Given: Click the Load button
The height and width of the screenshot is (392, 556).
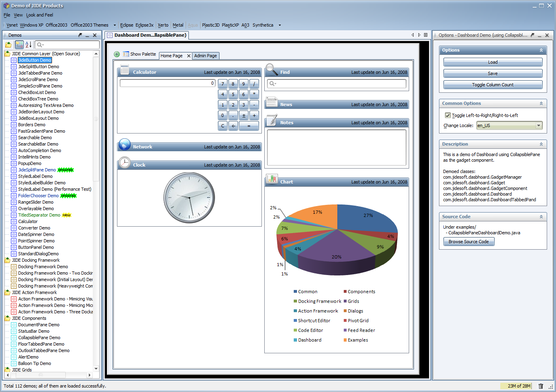Looking at the screenshot, I should pyautogui.click(x=493, y=62).
